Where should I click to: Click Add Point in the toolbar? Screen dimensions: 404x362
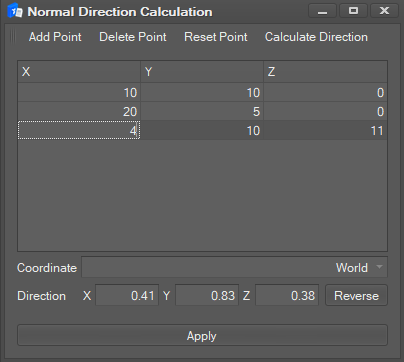(55, 37)
